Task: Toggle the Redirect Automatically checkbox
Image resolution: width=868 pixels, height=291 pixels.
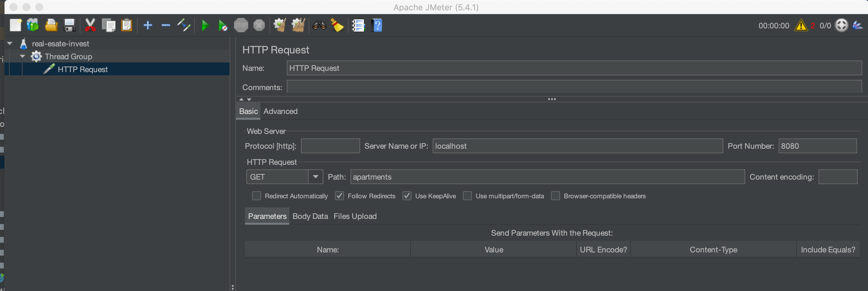Action: pyautogui.click(x=257, y=196)
